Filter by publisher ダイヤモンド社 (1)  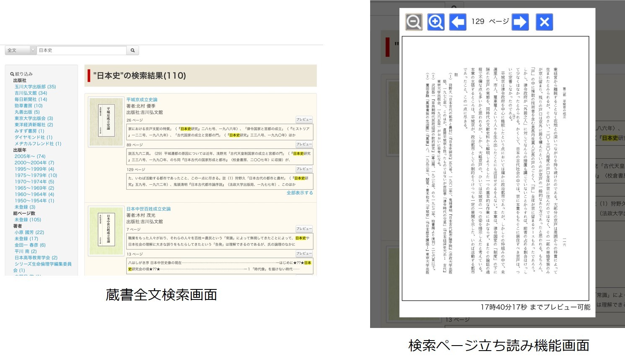pos(34,137)
